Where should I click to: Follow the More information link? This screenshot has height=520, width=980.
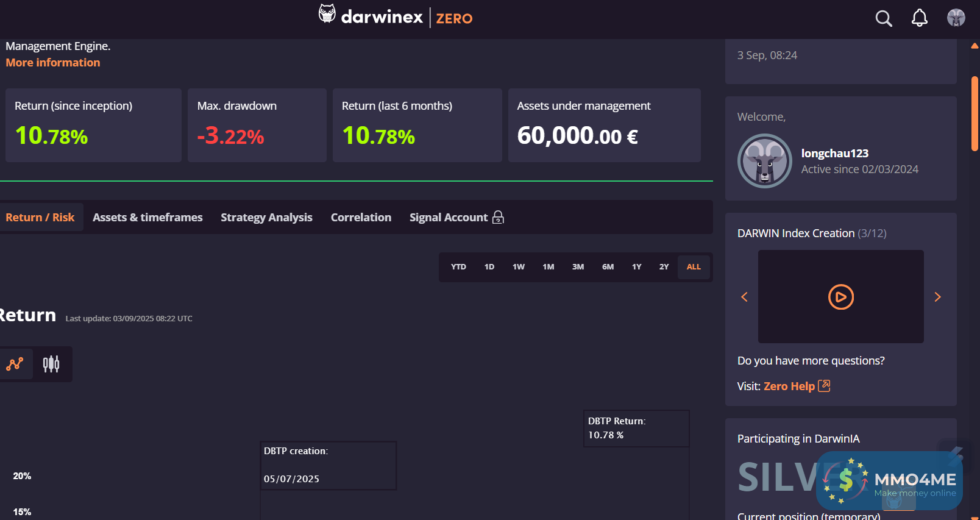[53, 63]
